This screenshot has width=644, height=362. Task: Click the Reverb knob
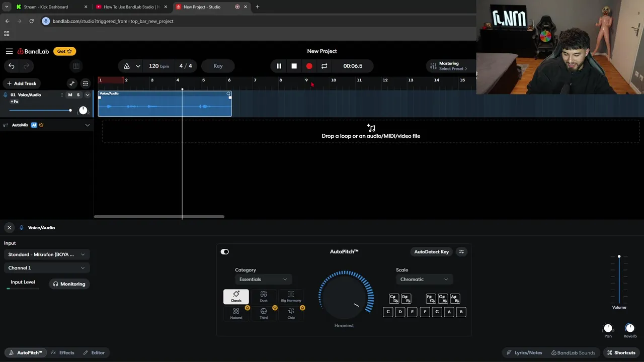click(x=630, y=328)
